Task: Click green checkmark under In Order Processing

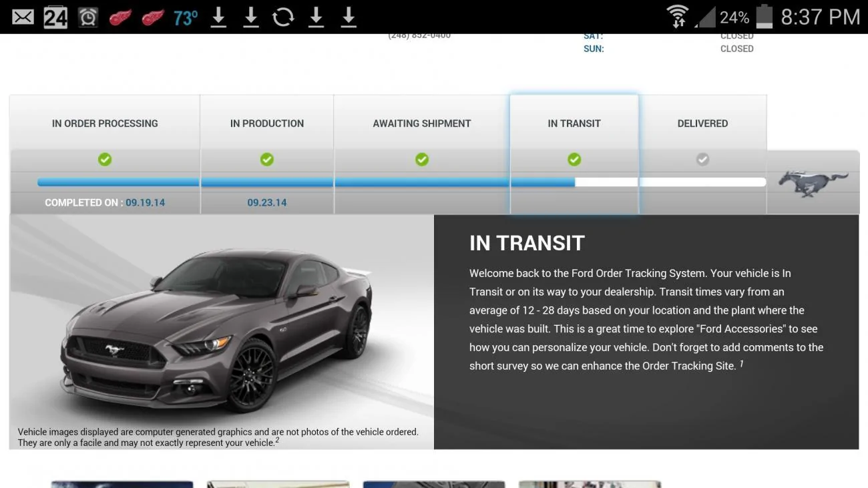Action: (x=105, y=160)
